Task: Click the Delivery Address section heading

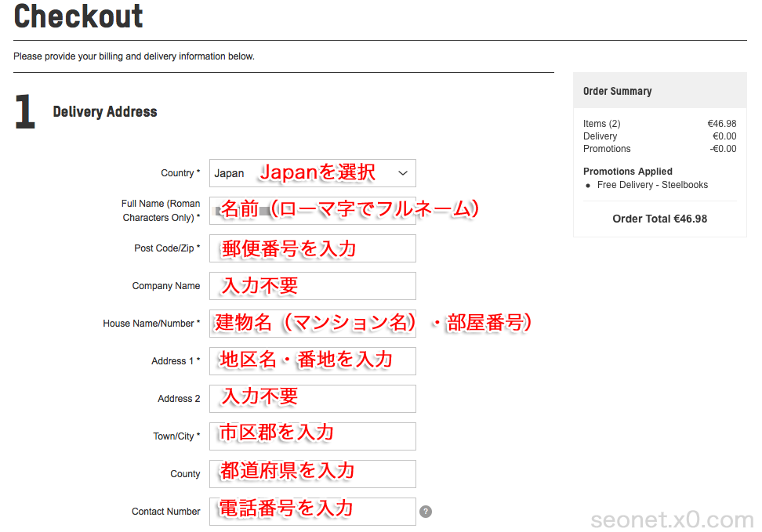Action: [x=105, y=112]
